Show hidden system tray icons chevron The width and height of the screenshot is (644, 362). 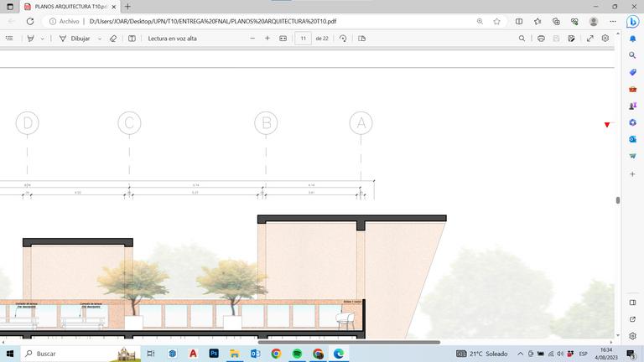520,354
